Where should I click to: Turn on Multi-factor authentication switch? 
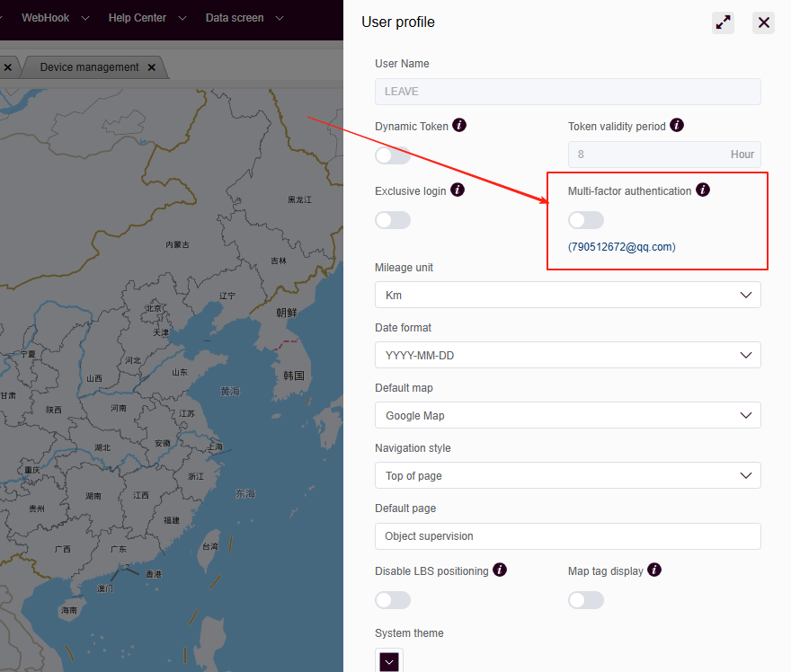pos(586,220)
